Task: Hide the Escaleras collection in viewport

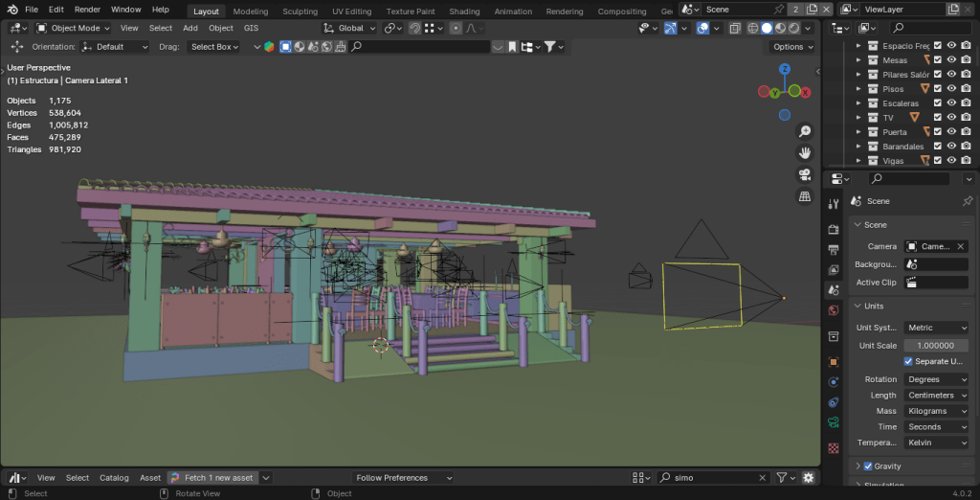Action: pyautogui.click(x=951, y=103)
